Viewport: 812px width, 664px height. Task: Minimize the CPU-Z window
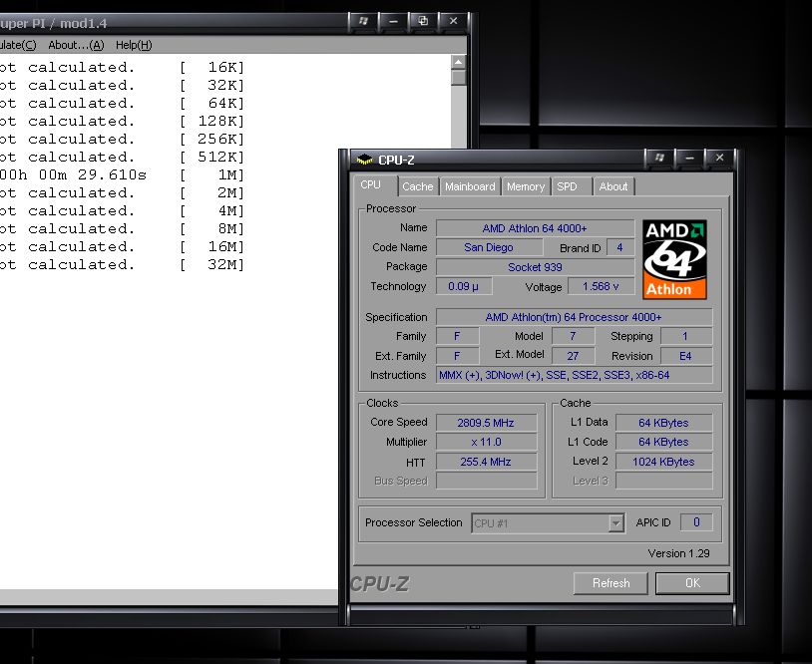point(689,158)
